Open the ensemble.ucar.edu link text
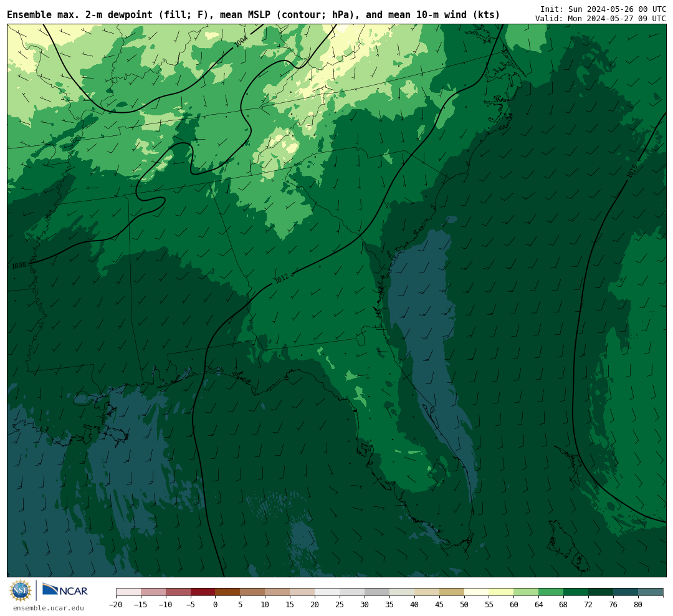Screen dimensions: 673x616 coord(49,608)
